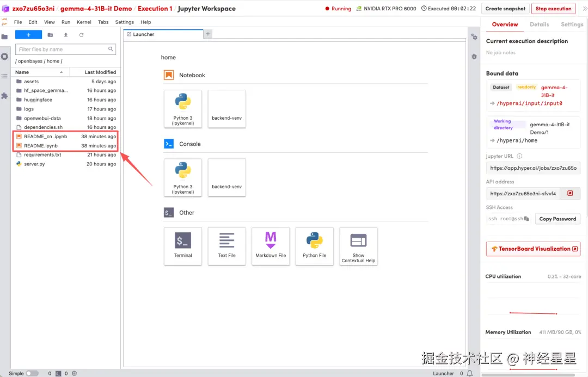Image resolution: width=588 pixels, height=377 pixels.
Task: Open the running terminals and kernels sidebar icon
Action: [x=4, y=57]
